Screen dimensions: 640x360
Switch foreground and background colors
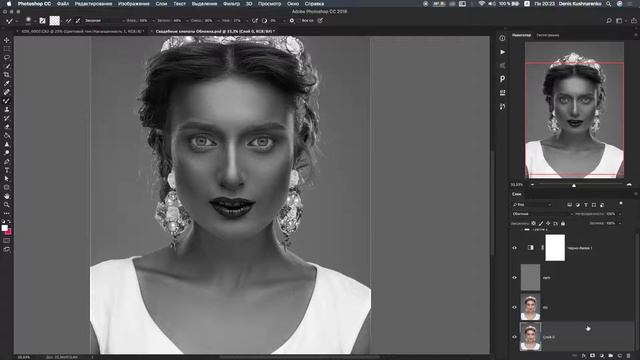[x=9, y=221]
